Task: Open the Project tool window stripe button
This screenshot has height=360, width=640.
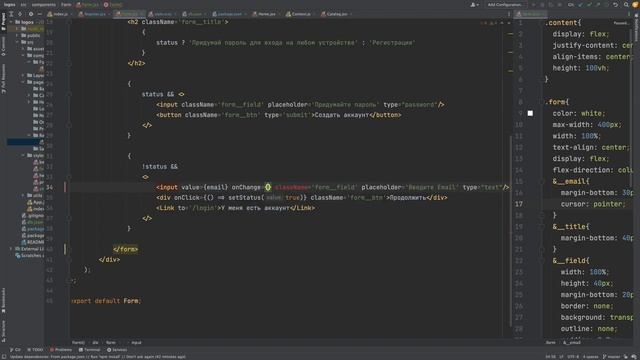Action: 3,22
